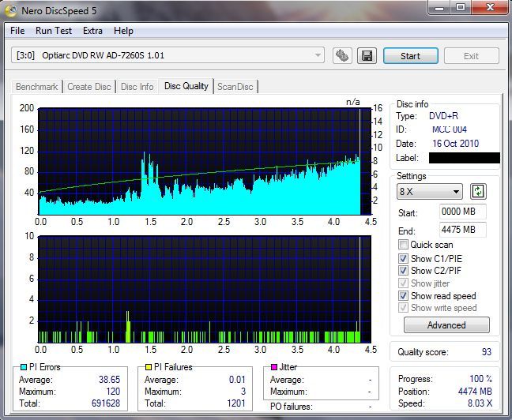
Task: Toggle the Show C1/PIE checkbox
Action: click(x=403, y=258)
